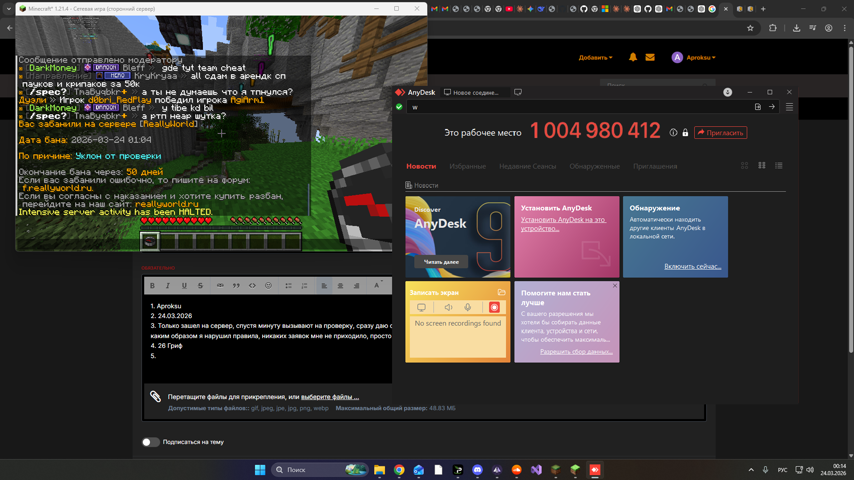Toggle bold formatting in forum editor

(152, 285)
